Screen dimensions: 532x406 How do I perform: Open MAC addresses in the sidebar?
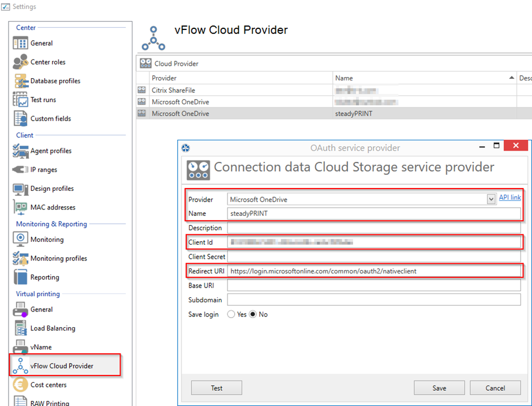tap(53, 207)
